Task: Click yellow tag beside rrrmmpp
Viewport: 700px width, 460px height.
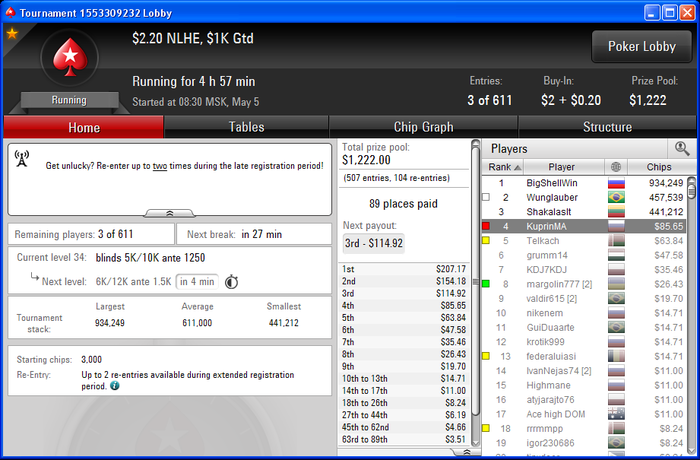Action: 486,428
